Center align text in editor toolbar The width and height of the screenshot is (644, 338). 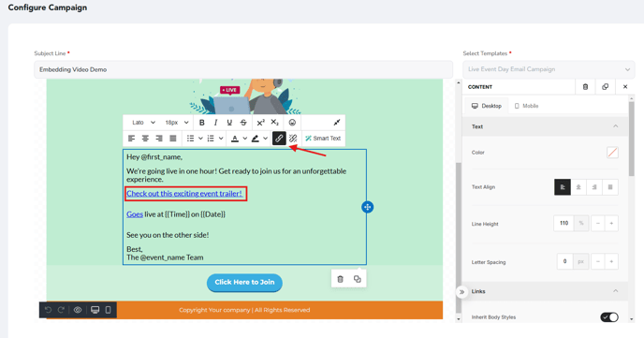pos(145,139)
